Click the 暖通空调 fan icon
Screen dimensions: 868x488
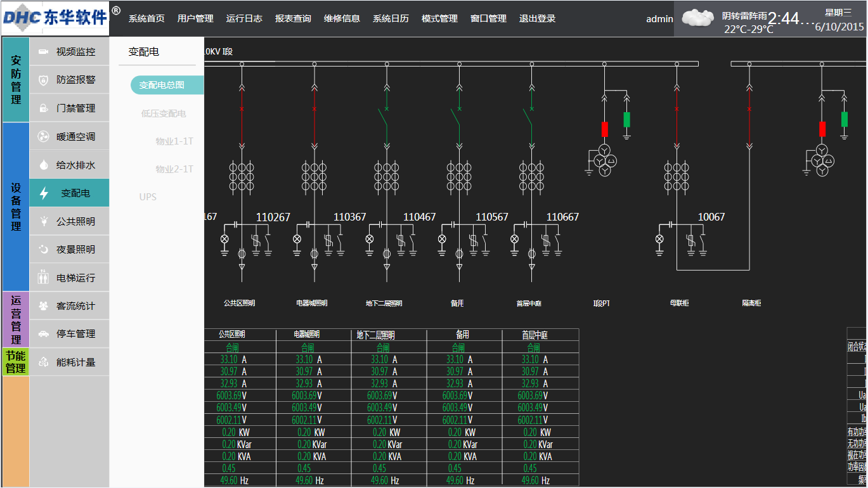point(43,137)
